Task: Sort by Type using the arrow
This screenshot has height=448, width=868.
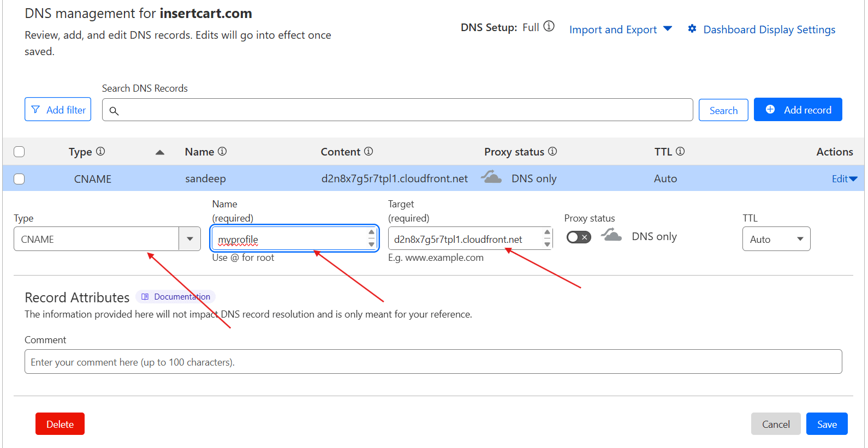Action: coord(160,152)
